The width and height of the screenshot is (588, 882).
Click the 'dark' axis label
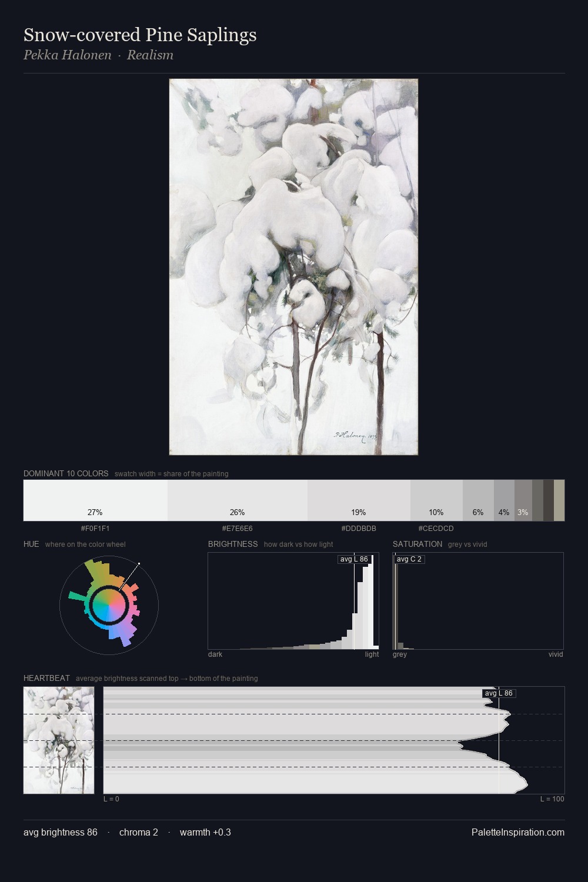pyautogui.click(x=215, y=654)
